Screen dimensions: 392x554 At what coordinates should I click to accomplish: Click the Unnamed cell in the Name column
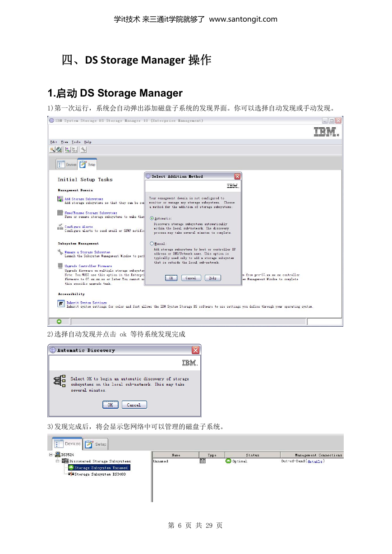(161, 461)
